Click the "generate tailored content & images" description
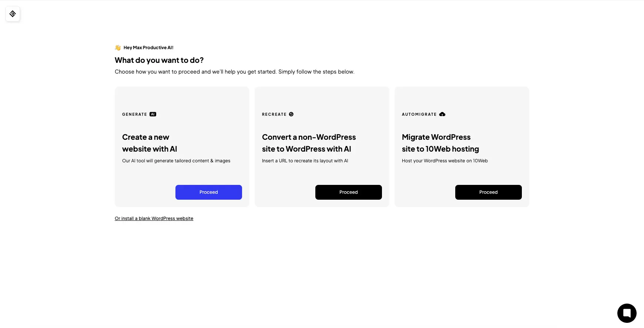 click(176, 161)
